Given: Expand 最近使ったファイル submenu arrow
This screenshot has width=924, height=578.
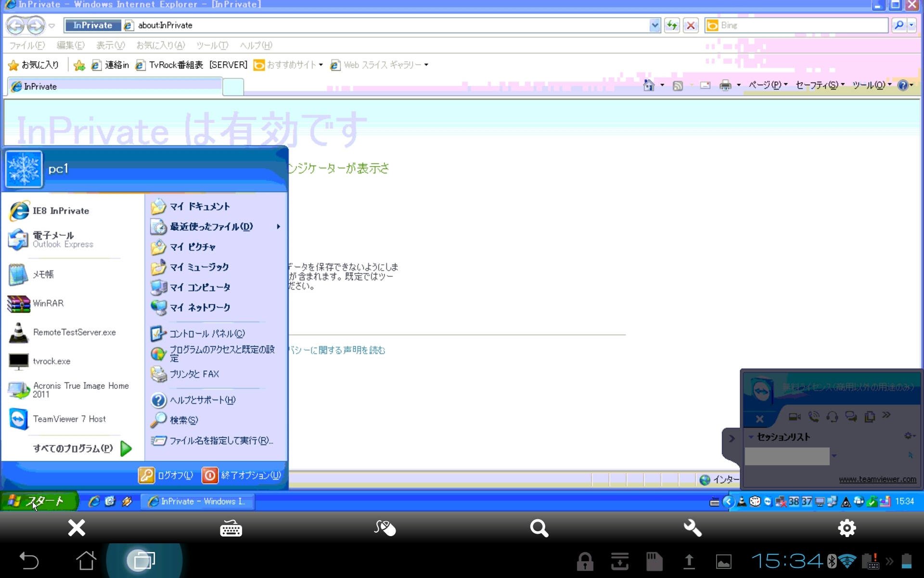Looking at the screenshot, I should (x=278, y=226).
